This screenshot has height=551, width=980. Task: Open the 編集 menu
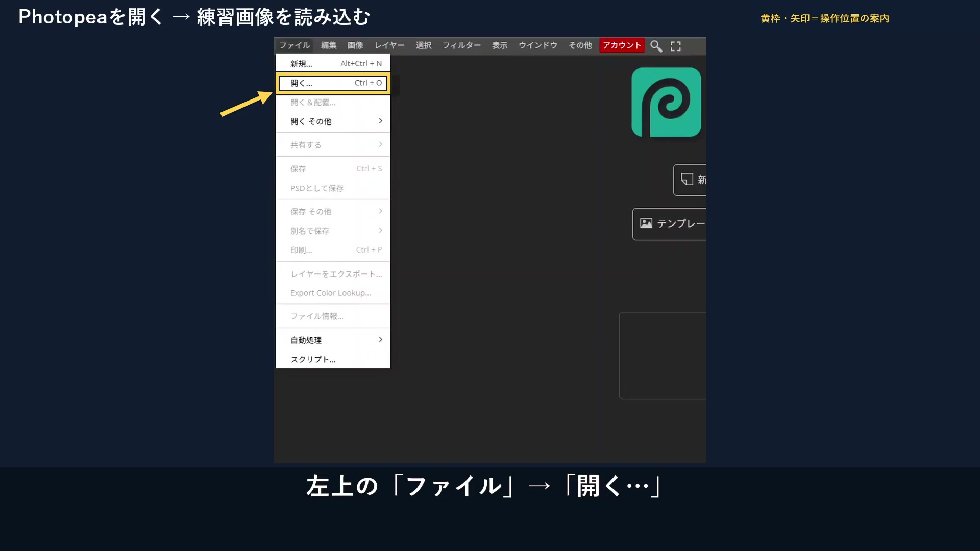click(x=329, y=45)
